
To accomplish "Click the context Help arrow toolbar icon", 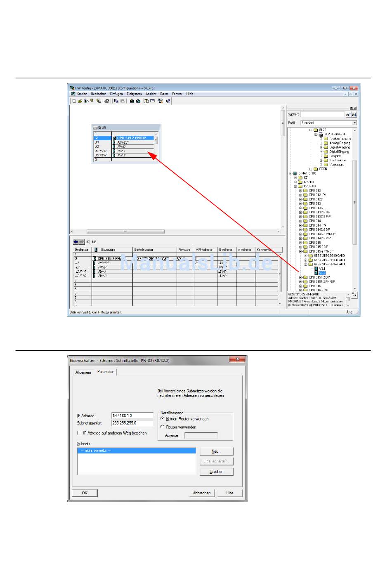I will tap(168, 101).
